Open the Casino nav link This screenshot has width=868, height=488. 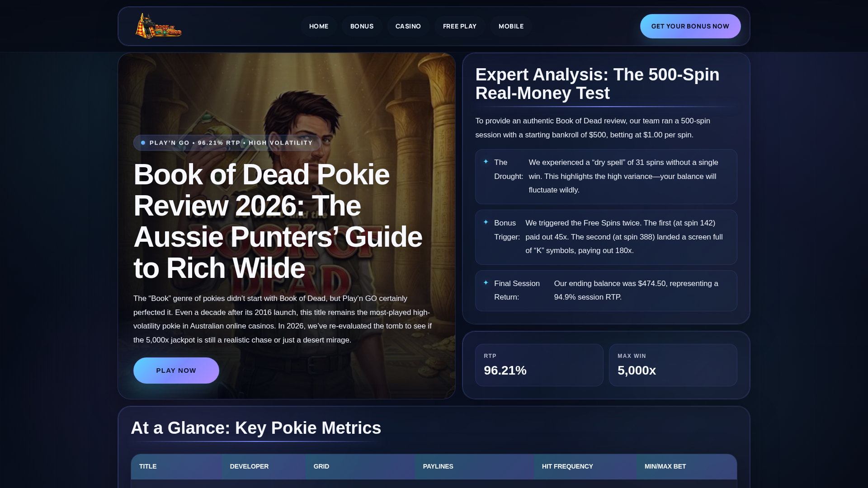[408, 26]
